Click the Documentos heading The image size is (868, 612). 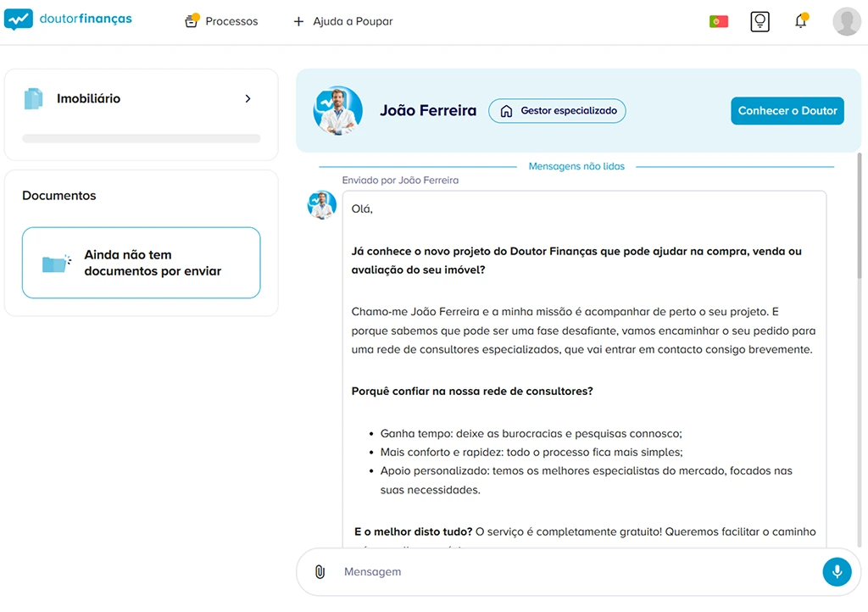[59, 195]
